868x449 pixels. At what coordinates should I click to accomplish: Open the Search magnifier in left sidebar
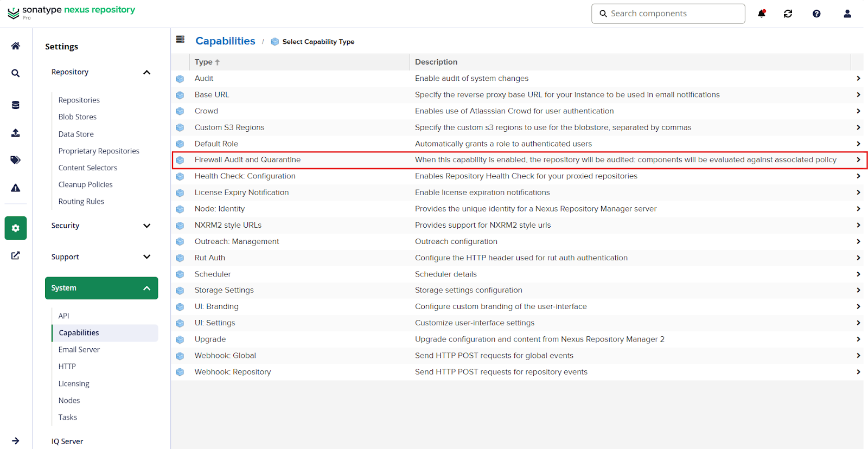pos(16,73)
